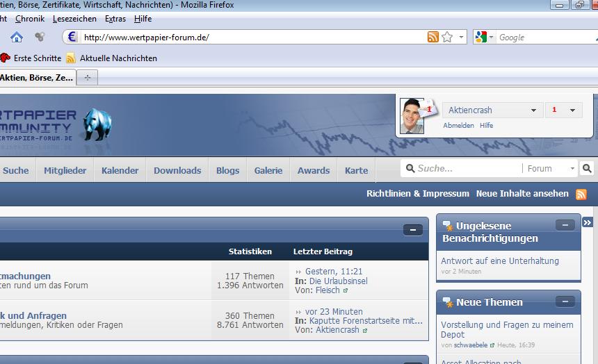Open the Forum search scope dropdown
Image resolution: width=598 pixels, height=364 pixels.
551,169
